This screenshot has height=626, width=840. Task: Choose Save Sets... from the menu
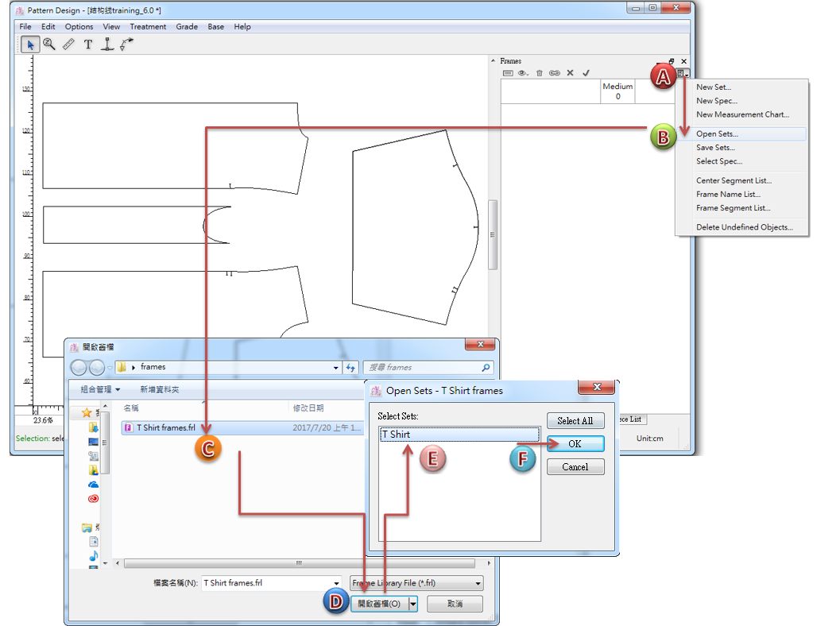pyautogui.click(x=715, y=148)
